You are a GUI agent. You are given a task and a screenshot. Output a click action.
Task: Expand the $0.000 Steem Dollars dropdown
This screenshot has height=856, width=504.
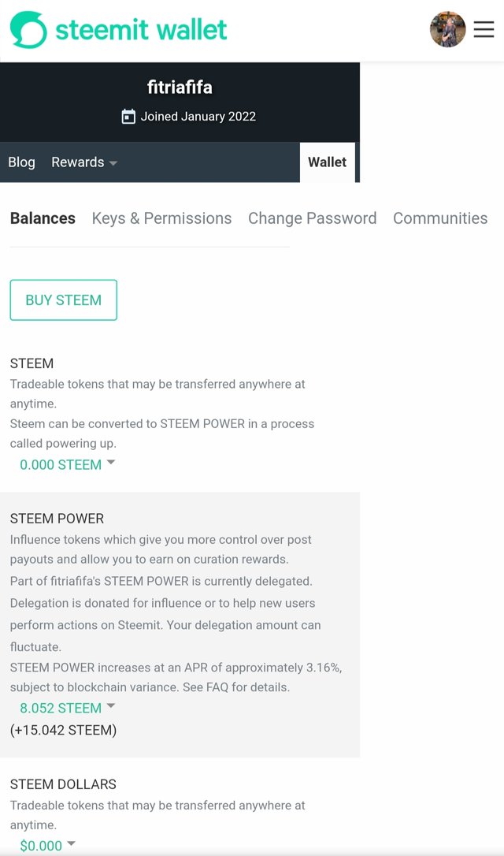tap(47, 846)
